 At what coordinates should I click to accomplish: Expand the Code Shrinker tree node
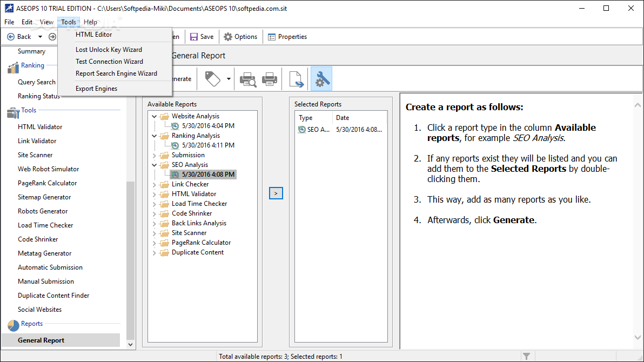point(155,214)
